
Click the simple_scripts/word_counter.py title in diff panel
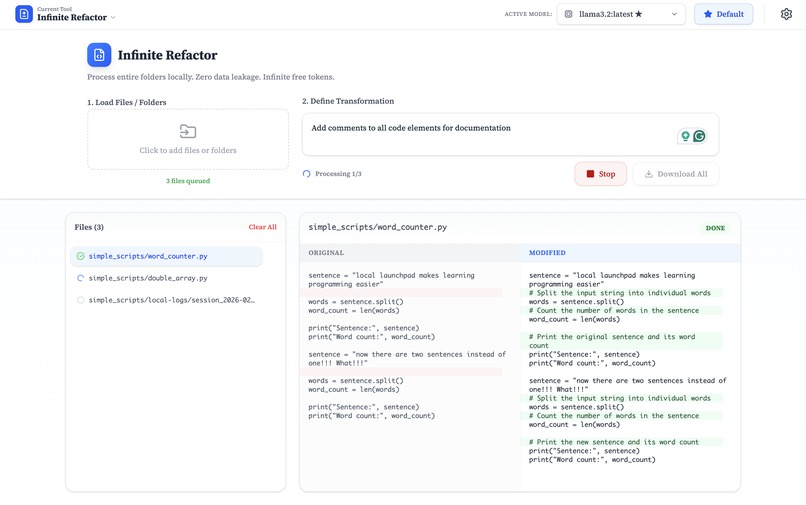(x=377, y=227)
